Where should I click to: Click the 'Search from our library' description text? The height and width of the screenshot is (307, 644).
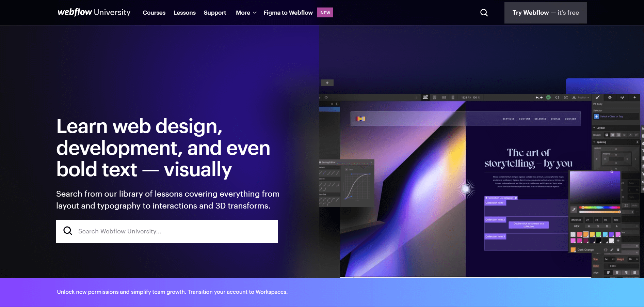click(168, 200)
